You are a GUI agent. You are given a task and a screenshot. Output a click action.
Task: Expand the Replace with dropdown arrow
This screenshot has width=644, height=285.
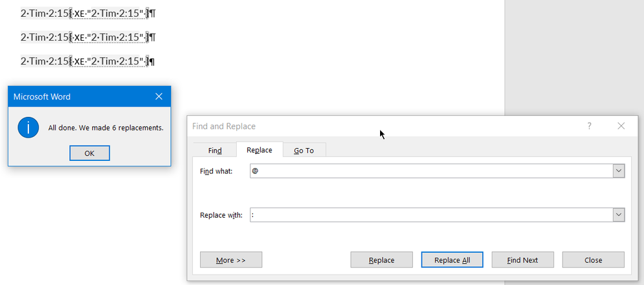(619, 215)
